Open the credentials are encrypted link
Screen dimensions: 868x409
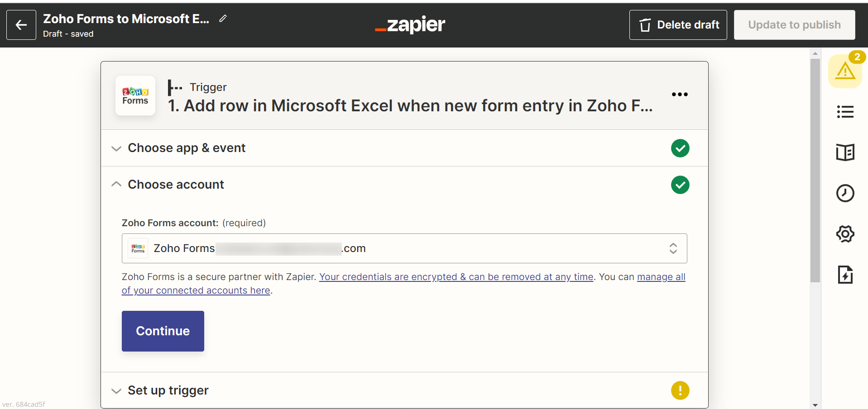tap(456, 277)
